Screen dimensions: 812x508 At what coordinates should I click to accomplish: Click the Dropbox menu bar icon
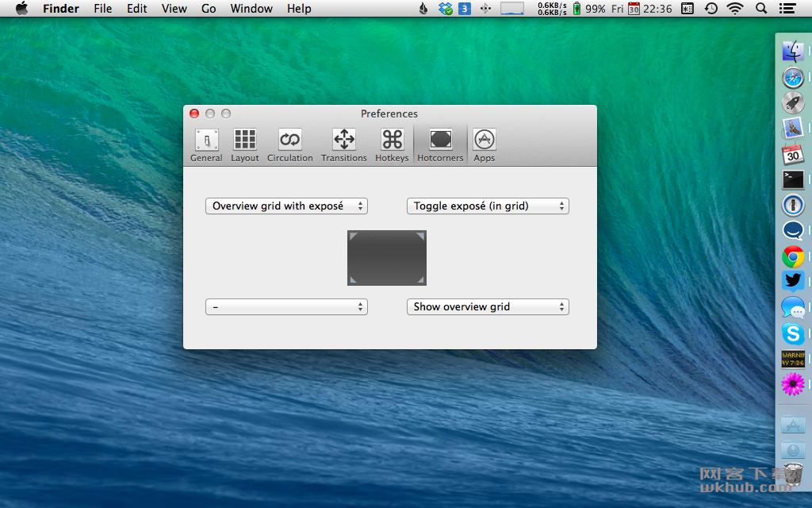(446, 8)
